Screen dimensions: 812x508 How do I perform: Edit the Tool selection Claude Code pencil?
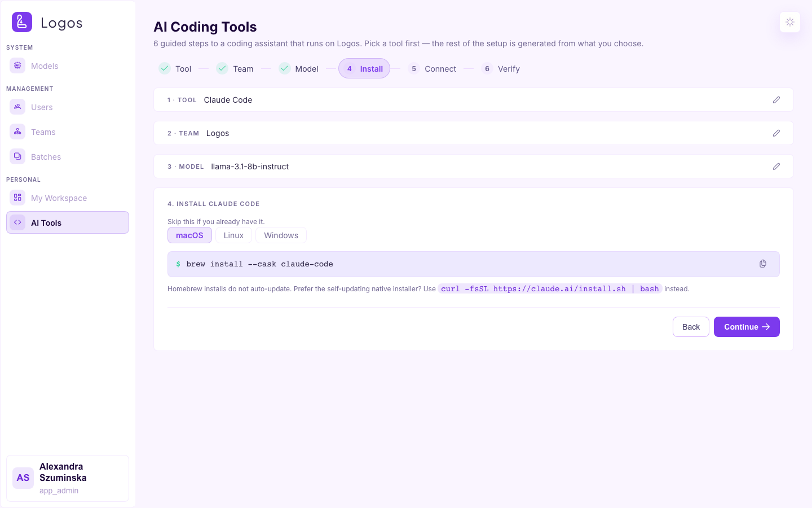pyautogui.click(x=776, y=100)
